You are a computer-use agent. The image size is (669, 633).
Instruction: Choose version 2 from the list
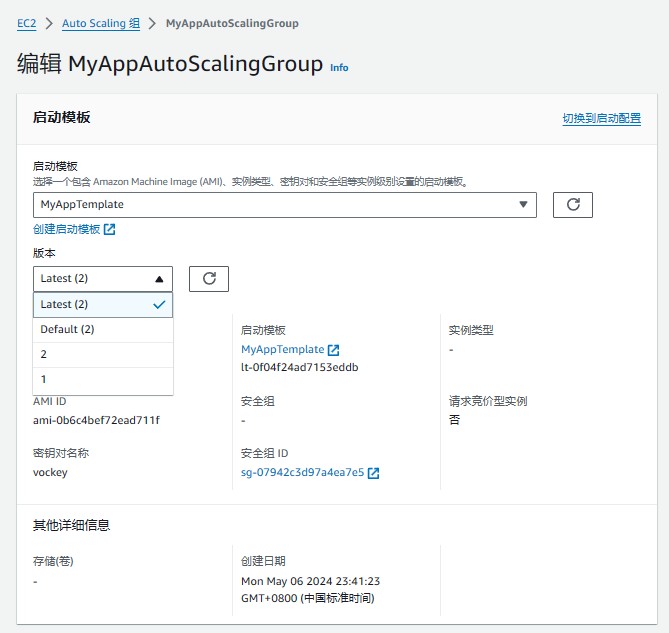tap(103, 355)
